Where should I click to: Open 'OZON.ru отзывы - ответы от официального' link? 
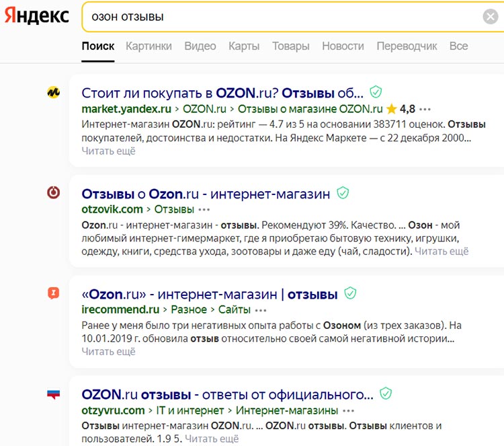[227, 394]
